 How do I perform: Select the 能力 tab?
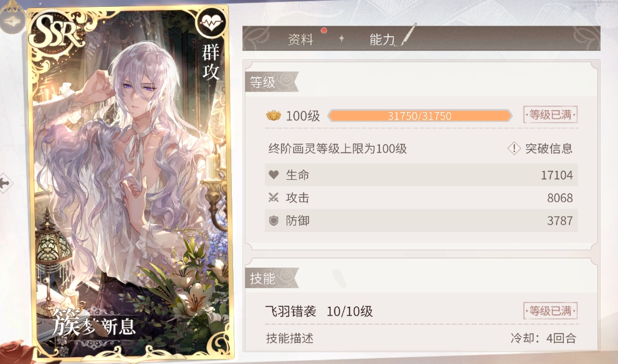click(x=381, y=39)
